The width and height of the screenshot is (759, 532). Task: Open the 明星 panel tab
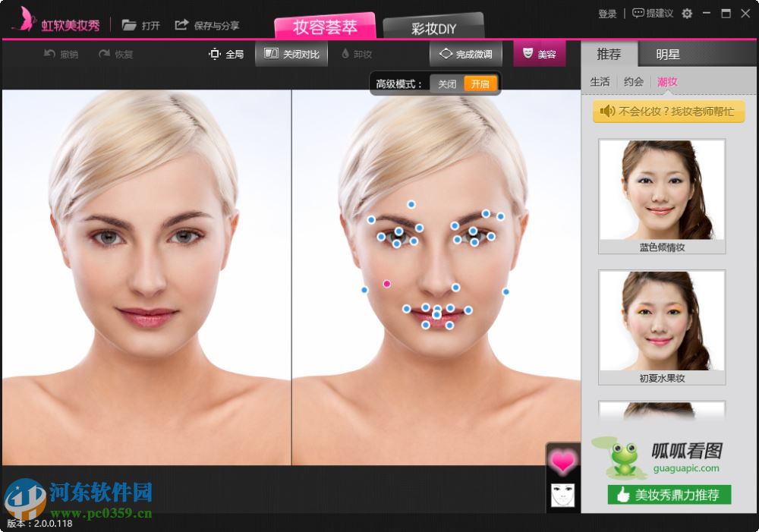[668, 54]
